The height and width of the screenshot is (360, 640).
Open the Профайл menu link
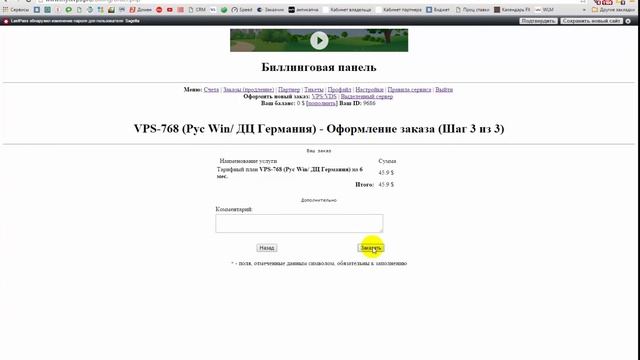339,89
